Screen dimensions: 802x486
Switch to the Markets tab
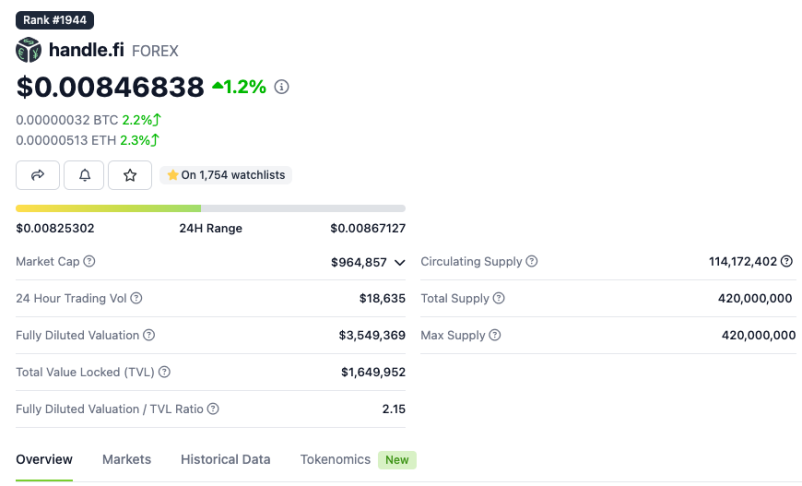126,459
